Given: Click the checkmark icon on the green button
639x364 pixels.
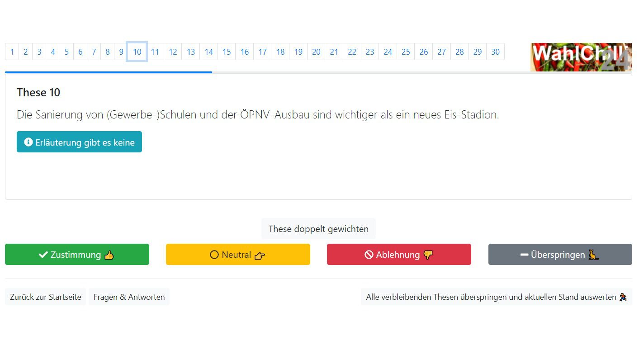Looking at the screenshot, I should pyautogui.click(x=43, y=255).
